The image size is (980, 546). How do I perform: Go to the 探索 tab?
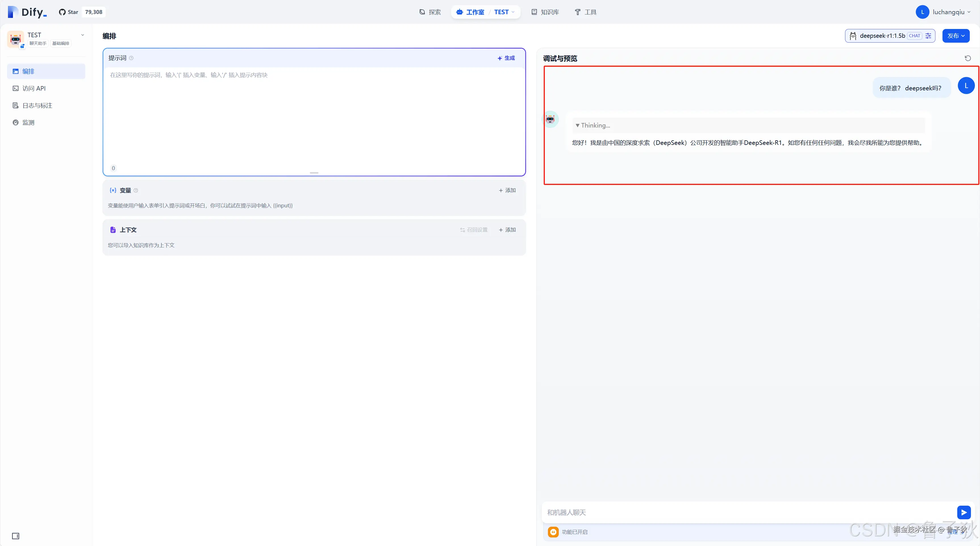point(430,12)
